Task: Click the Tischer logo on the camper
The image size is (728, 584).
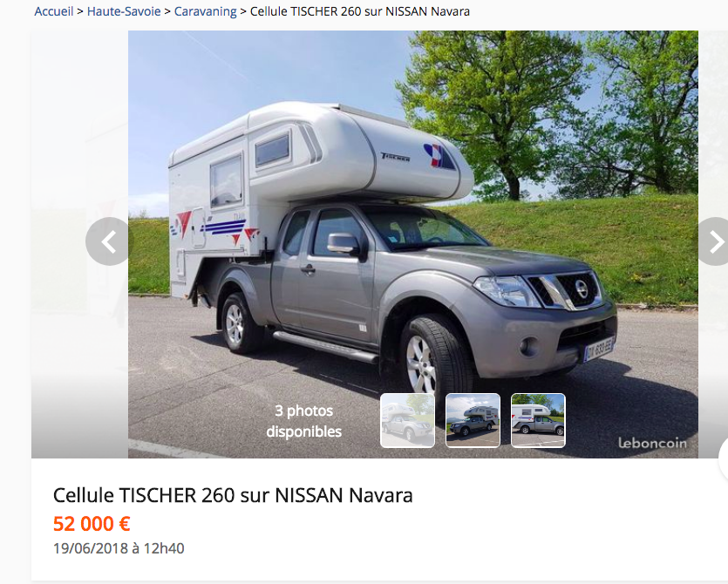Action: pos(395,158)
